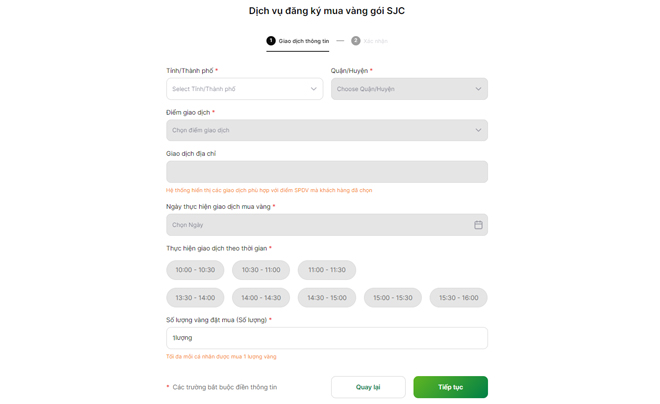Click step 2 circle icon

pos(356,41)
